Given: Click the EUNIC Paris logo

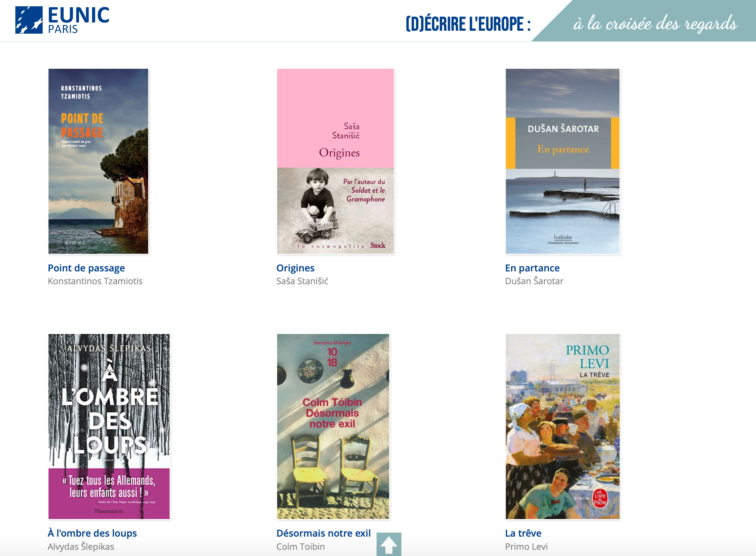Looking at the screenshot, I should [62, 20].
